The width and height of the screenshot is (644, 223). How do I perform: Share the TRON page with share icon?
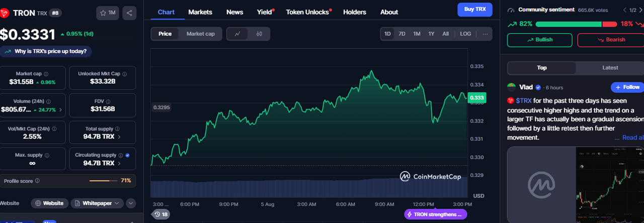point(129,13)
